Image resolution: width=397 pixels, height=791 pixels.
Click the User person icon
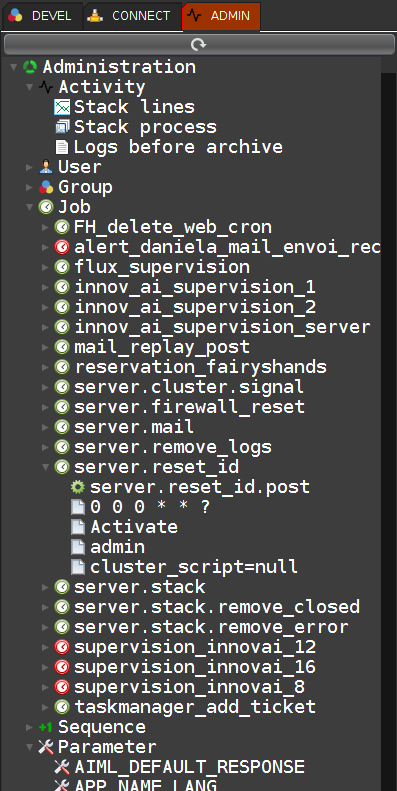pyautogui.click(x=46, y=167)
